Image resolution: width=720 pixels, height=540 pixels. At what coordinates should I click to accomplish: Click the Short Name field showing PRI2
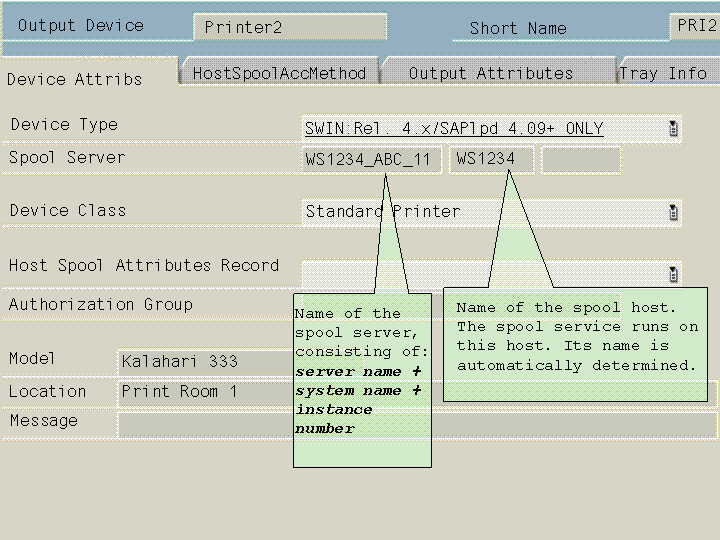coord(696,26)
